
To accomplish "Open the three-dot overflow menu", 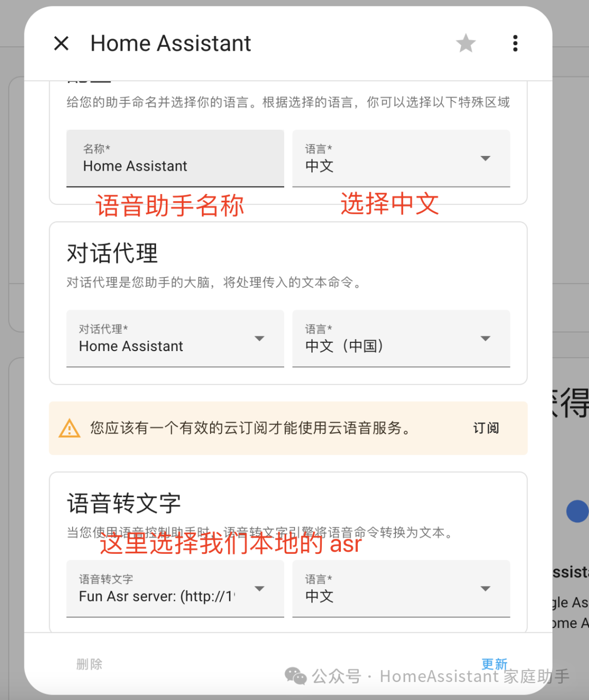I will pyautogui.click(x=515, y=43).
